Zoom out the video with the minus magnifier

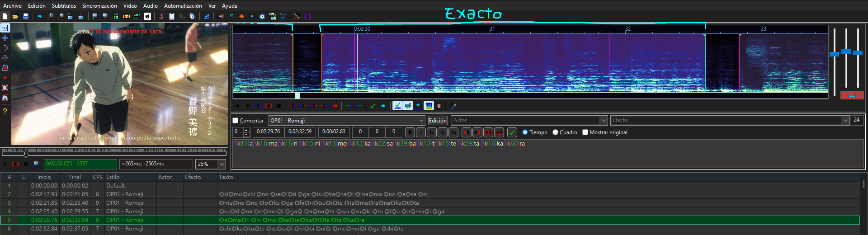[61, 16]
